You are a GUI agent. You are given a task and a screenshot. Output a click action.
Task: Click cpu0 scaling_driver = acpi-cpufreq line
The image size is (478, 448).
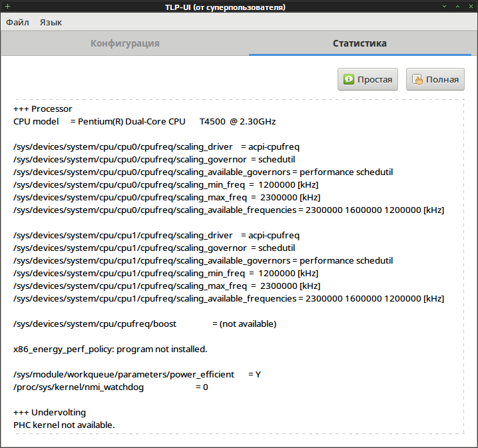click(156, 147)
